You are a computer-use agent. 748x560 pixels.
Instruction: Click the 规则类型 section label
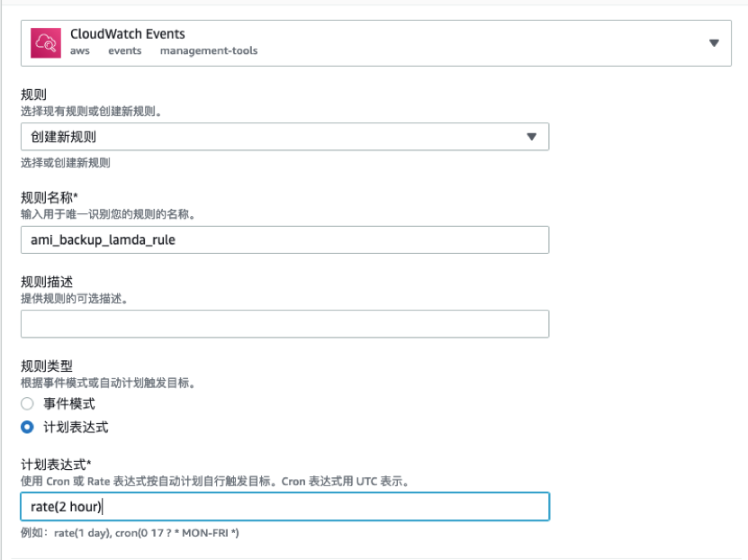(x=47, y=366)
